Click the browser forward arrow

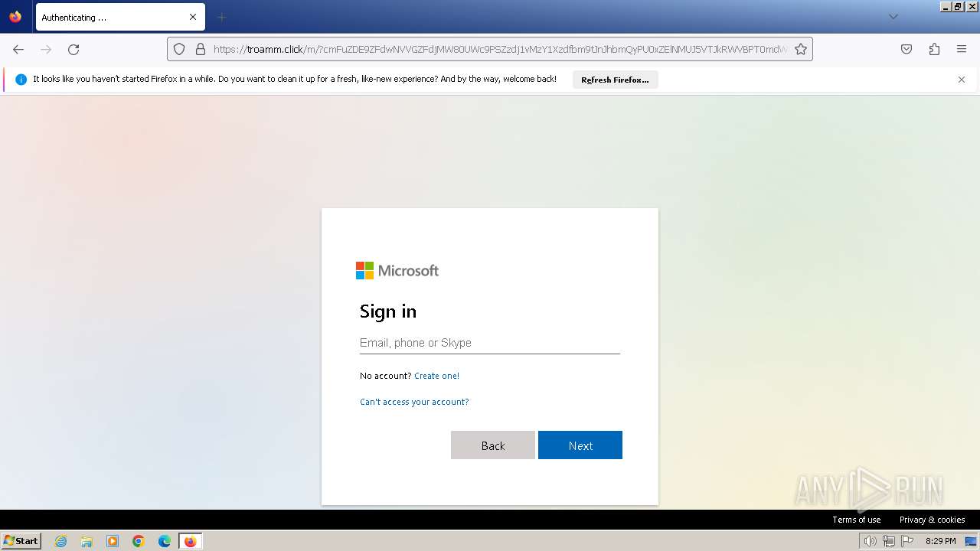pyautogui.click(x=46, y=49)
